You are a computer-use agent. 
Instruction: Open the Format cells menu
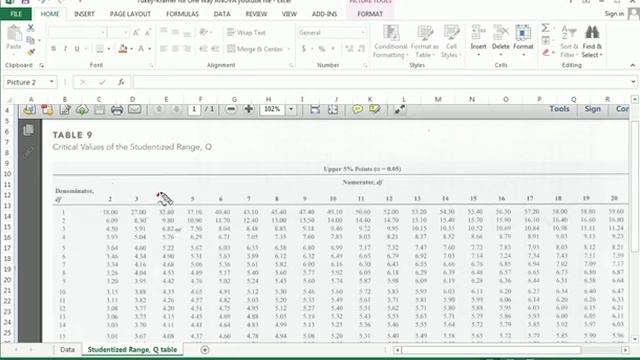pyautogui.click(x=523, y=40)
